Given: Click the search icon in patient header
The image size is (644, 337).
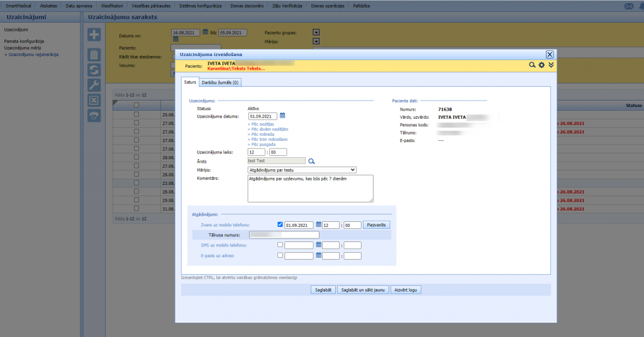Looking at the screenshot, I should pyautogui.click(x=532, y=65).
